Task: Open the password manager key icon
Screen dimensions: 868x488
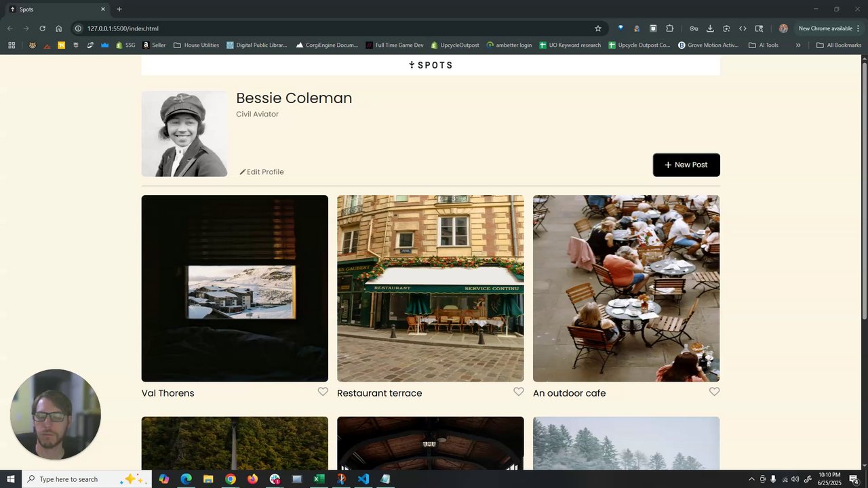Action: click(694, 28)
